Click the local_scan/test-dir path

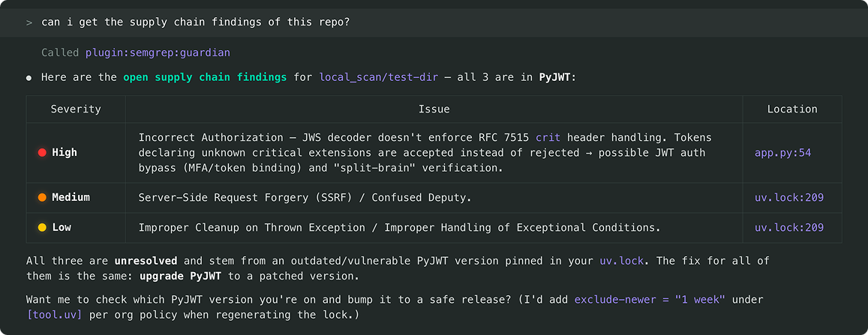pyautogui.click(x=379, y=77)
